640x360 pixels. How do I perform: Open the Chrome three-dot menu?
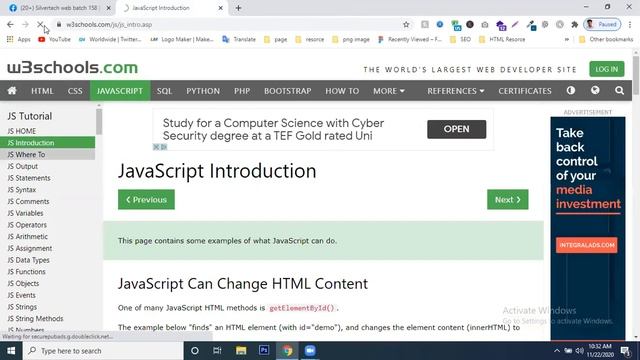point(631,24)
